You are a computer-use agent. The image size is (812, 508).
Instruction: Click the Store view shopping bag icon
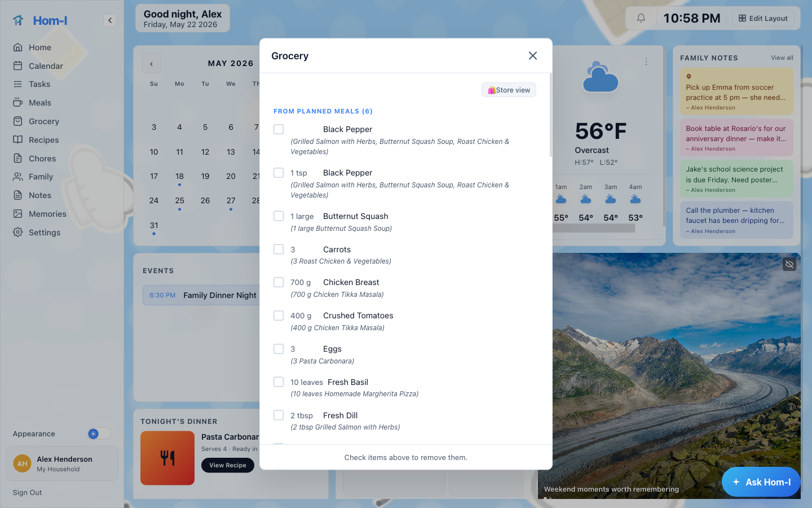(492, 90)
